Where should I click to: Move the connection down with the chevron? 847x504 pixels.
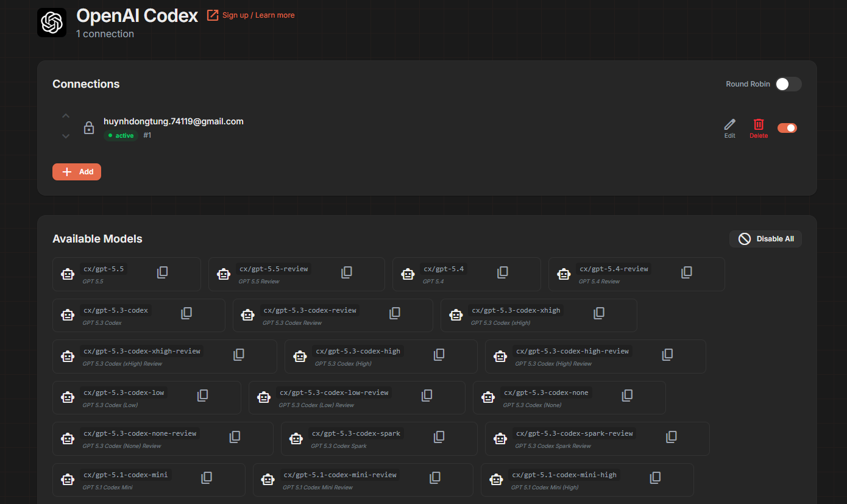[66, 136]
